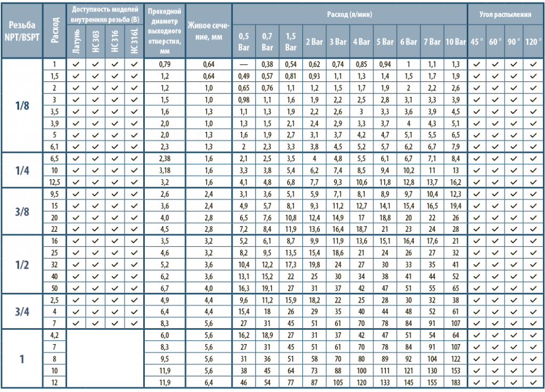Click the "1/4" thread size cell
The width and height of the screenshot is (545, 392).
(22, 171)
